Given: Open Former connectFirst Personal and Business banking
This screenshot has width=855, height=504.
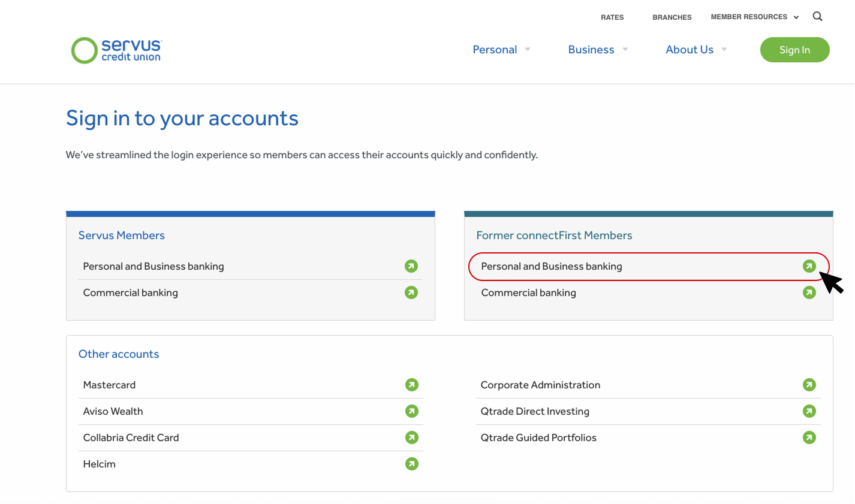Looking at the screenshot, I should (552, 267).
